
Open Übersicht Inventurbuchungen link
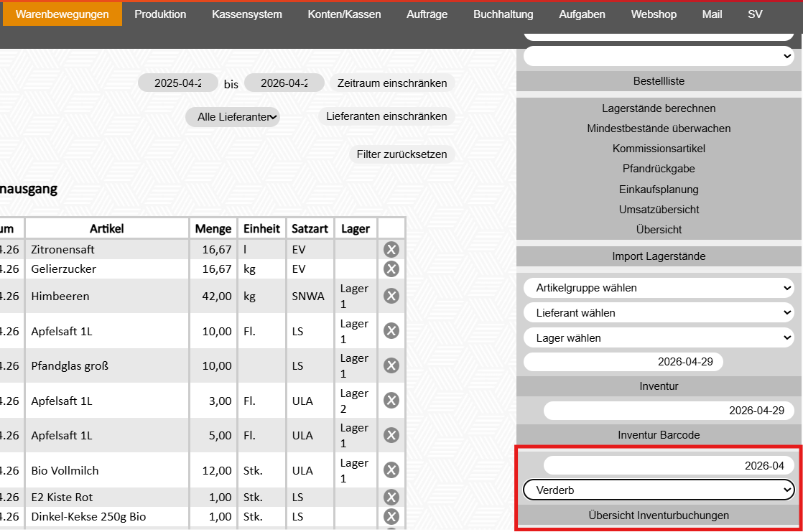coord(659,515)
